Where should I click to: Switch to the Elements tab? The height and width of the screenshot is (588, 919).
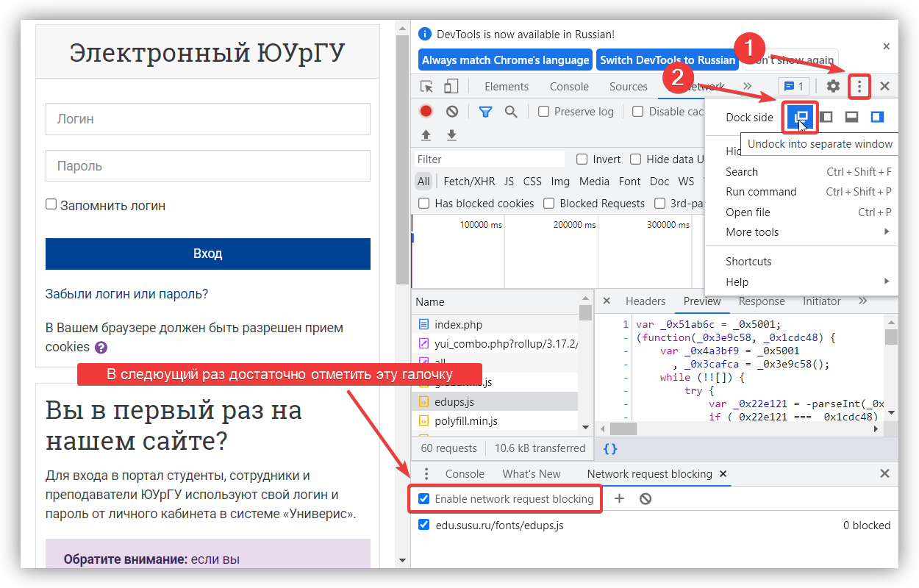[507, 87]
